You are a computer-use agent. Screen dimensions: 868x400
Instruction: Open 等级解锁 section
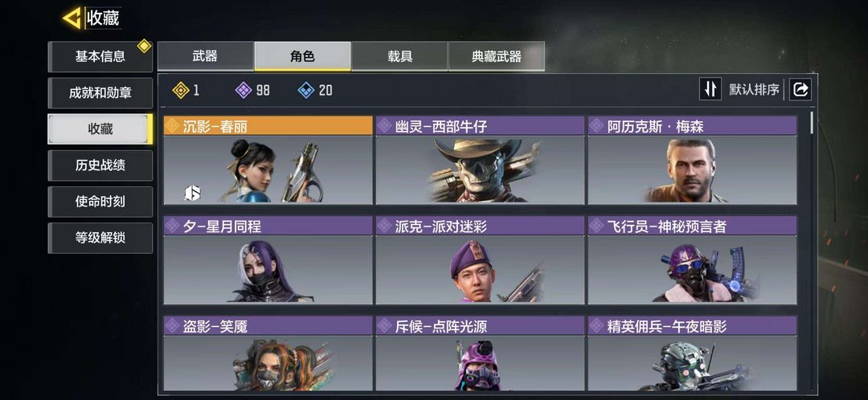pyautogui.click(x=100, y=238)
